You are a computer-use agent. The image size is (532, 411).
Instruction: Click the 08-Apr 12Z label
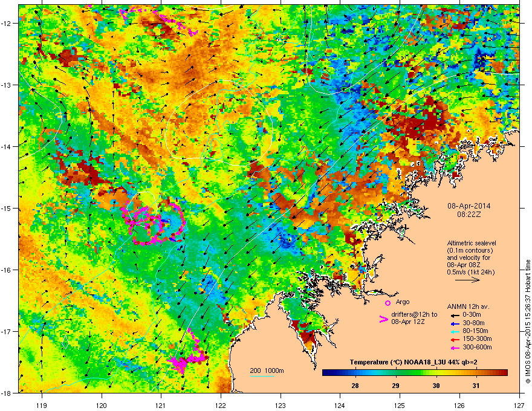408,322
